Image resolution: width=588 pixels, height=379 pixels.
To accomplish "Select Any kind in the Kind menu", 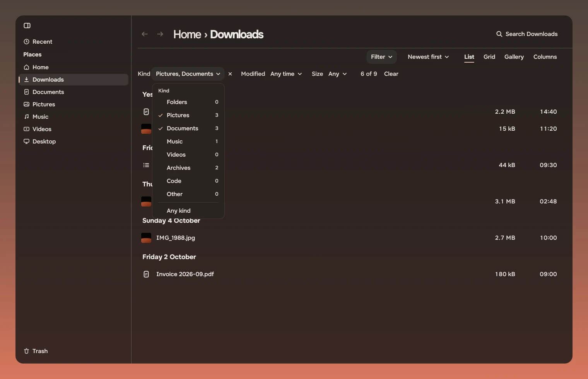I will click(x=188, y=211).
